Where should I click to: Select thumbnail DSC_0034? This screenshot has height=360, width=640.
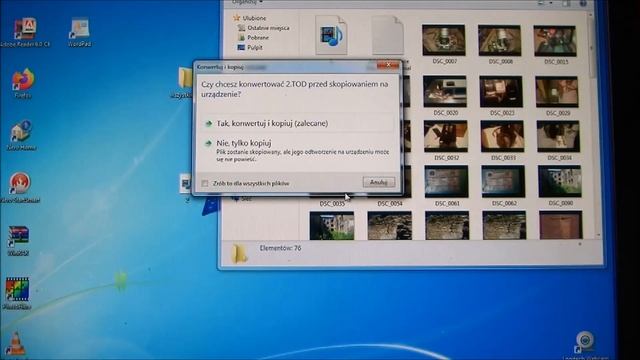tap(558, 136)
